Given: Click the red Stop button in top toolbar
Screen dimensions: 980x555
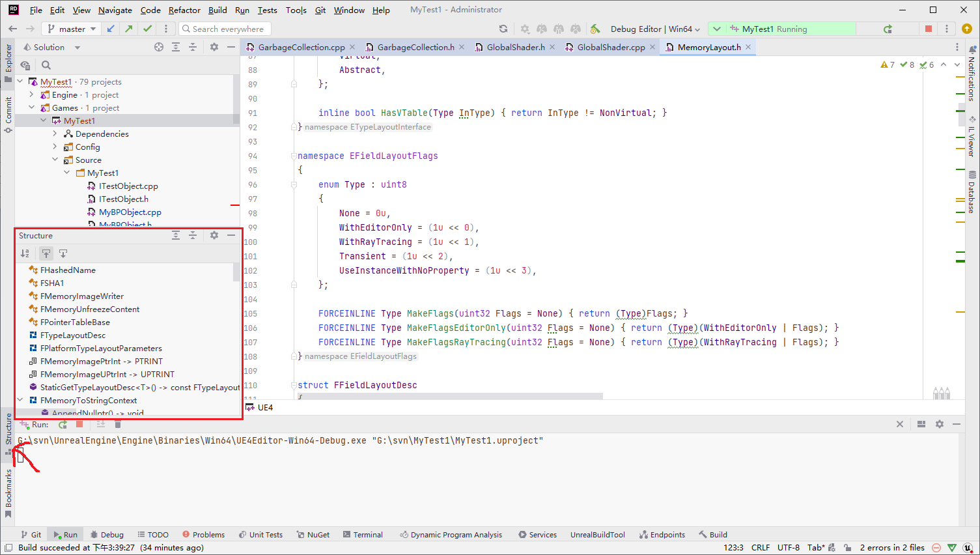Looking at the screenshot, I should click(x=929, y=29).
